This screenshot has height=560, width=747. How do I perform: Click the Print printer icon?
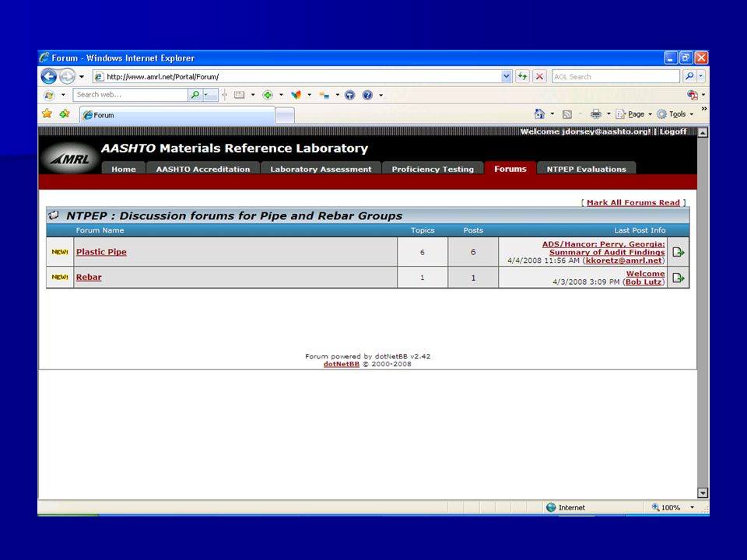tap(595, 114)
